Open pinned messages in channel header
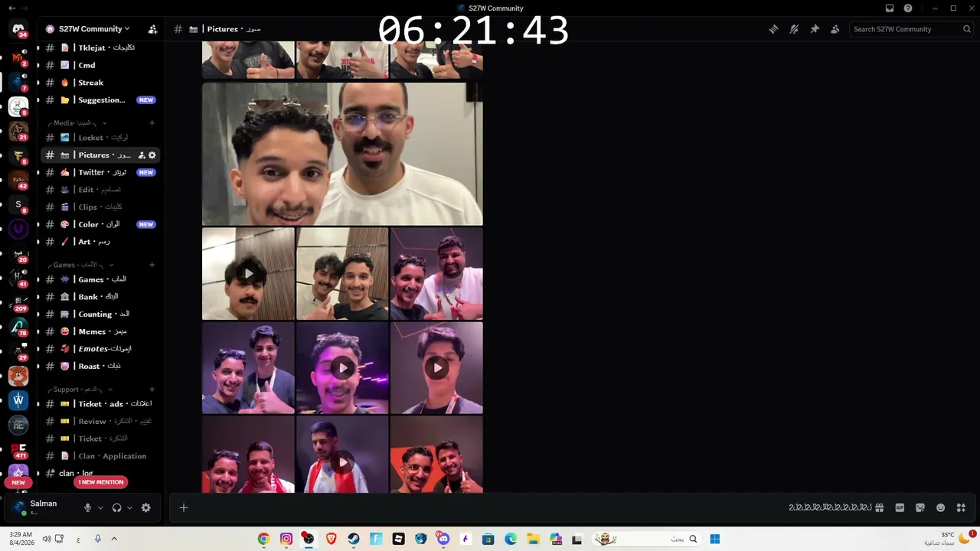The image size is (980, 551). click(815, 29)
